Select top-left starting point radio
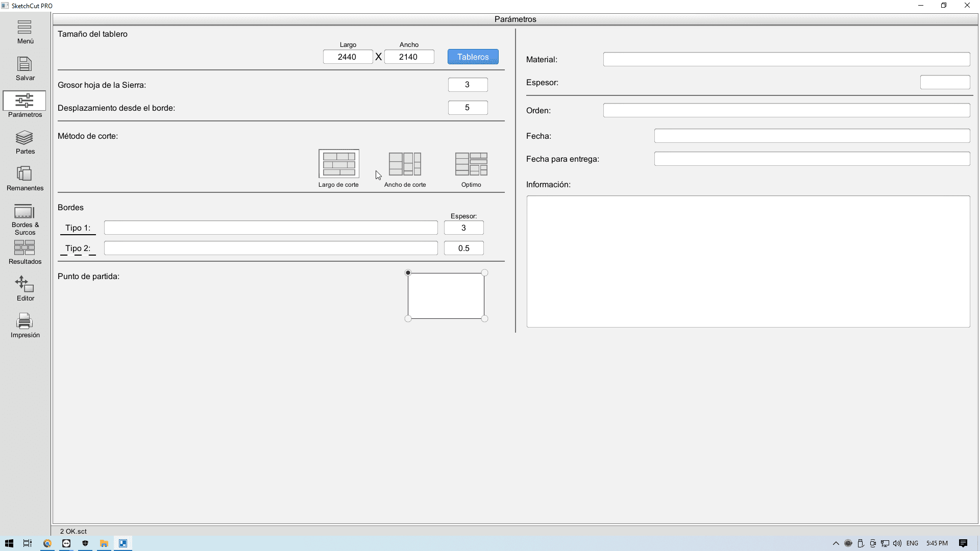Screen dimensions: 980x551 point(408,273)
